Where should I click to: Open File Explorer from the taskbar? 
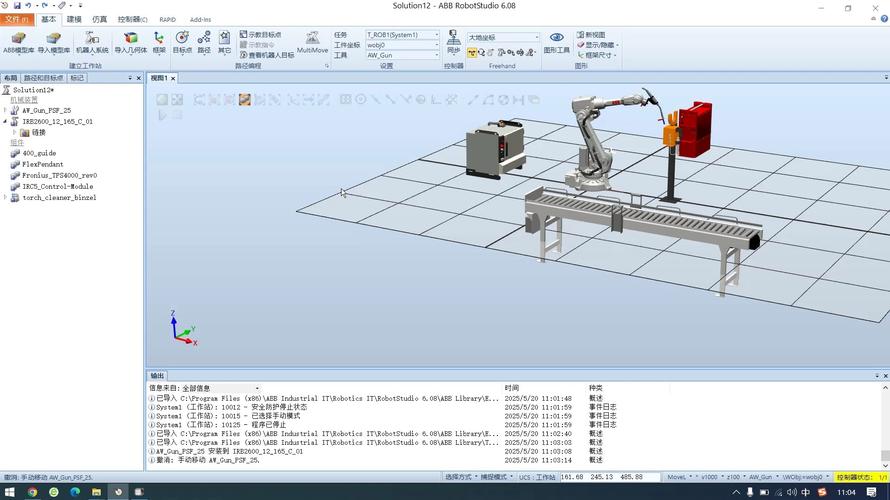point(96,492)
